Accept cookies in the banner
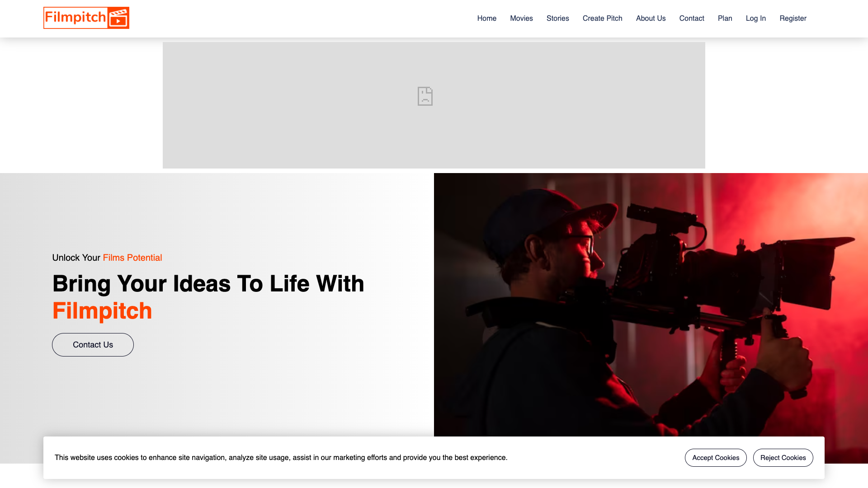Screen dimensions: 868x488 tap(716, 458)
